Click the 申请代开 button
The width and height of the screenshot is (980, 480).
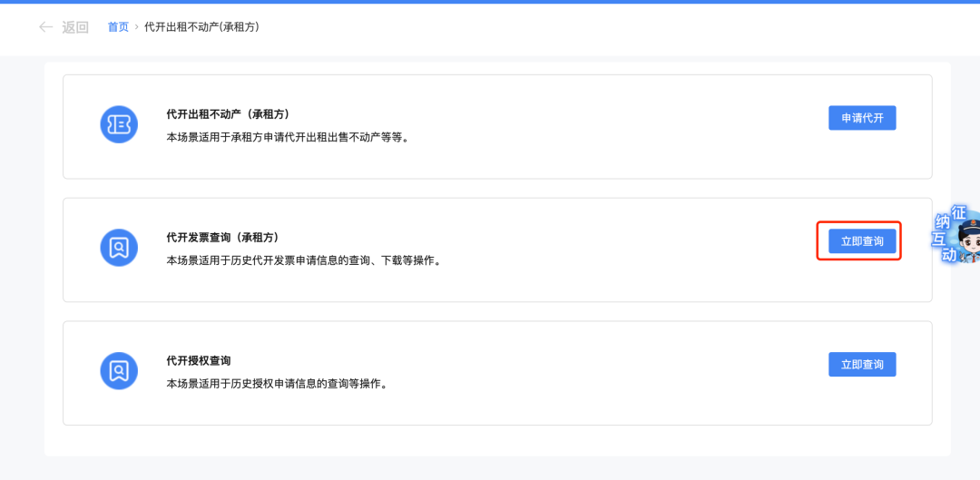[862, 118]
